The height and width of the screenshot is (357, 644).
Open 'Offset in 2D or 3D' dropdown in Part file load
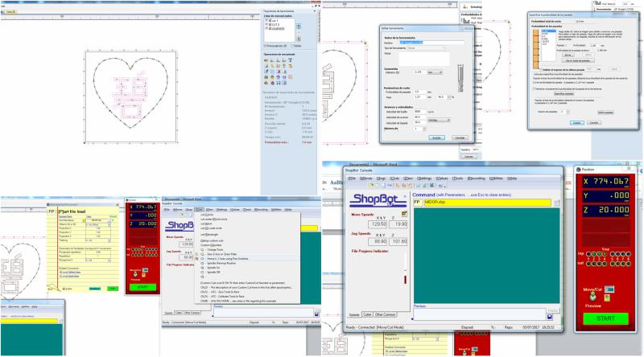point(98,225)
